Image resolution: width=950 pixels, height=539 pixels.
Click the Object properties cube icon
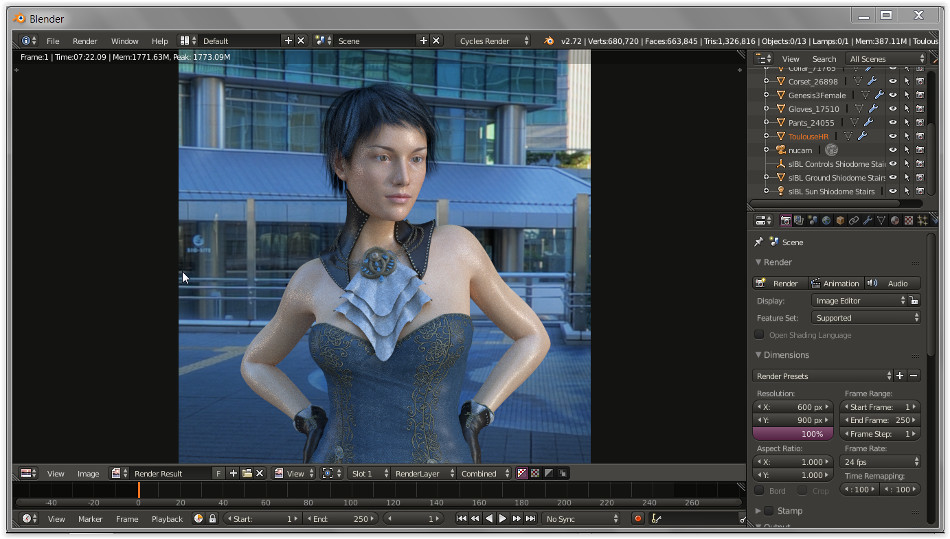(x=840, y=220)
